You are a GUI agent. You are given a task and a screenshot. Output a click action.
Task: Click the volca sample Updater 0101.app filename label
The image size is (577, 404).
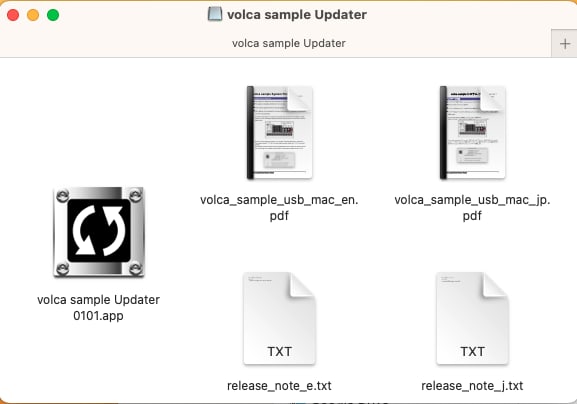98,308
